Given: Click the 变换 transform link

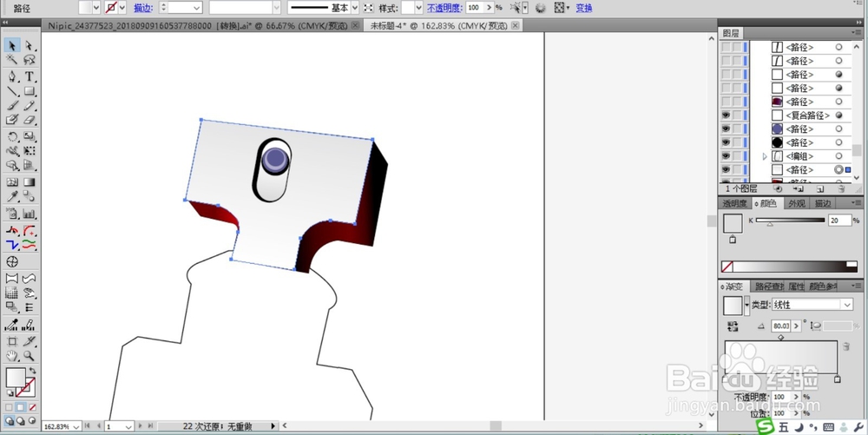Looking at the screenshot, I should (x=584, y=8).
